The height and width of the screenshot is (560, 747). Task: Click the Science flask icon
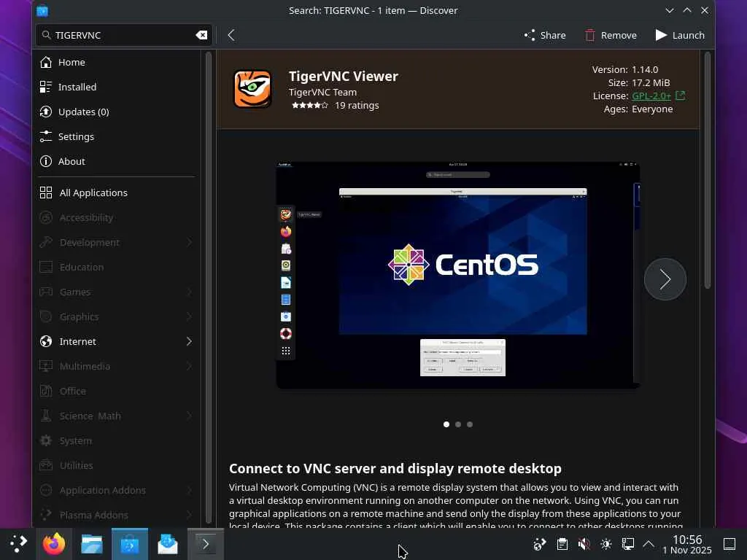(46, 416)
